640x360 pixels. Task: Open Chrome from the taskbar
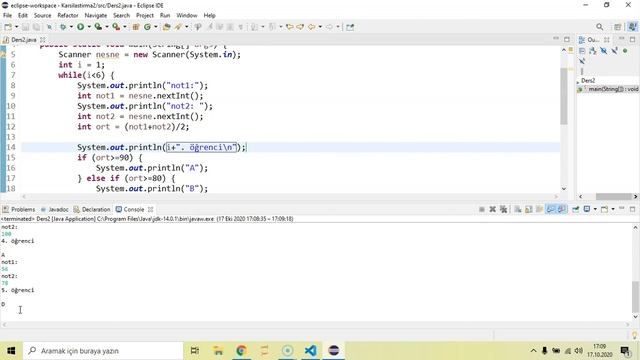point(241,351)
